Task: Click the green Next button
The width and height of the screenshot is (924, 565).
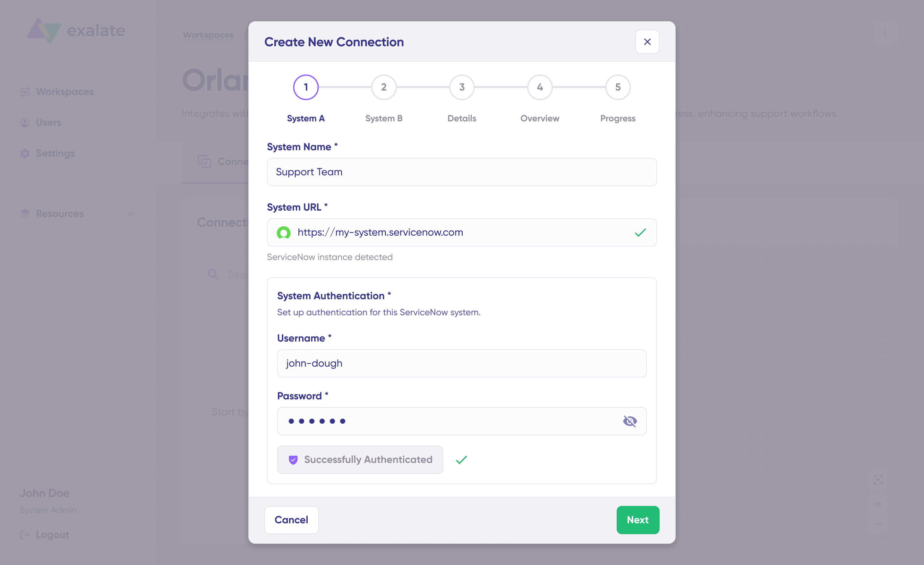Action: click(x=637, y=520)
